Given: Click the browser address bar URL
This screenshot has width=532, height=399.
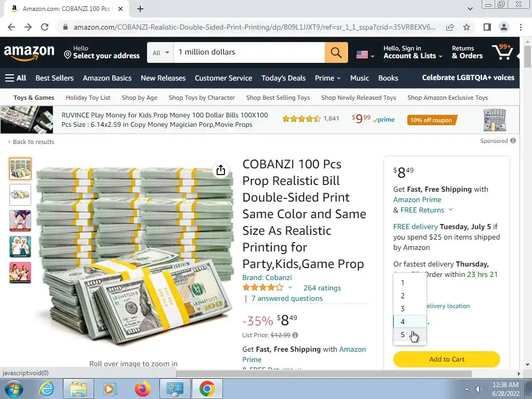Looking at the screenshot, I should click(x=255, y=27).
